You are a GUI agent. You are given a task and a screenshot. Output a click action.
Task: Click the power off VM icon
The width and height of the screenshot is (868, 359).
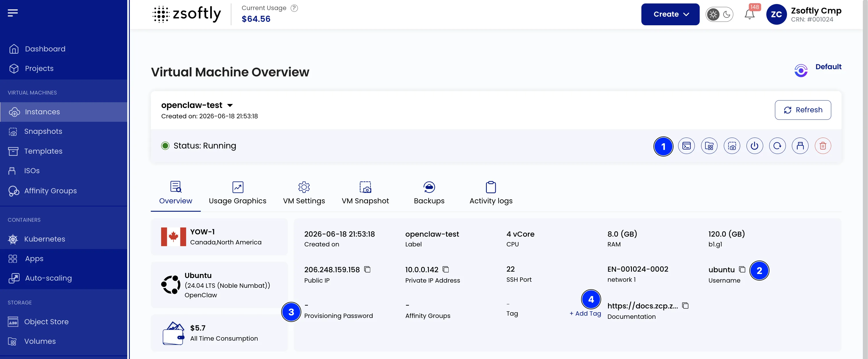[755, 146]
